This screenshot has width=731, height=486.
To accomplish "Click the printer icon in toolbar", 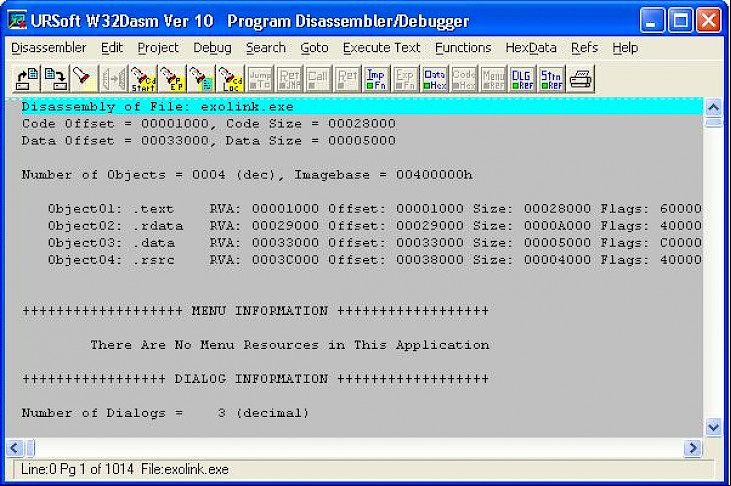I will pyautogui.click(x=581, y=78).
